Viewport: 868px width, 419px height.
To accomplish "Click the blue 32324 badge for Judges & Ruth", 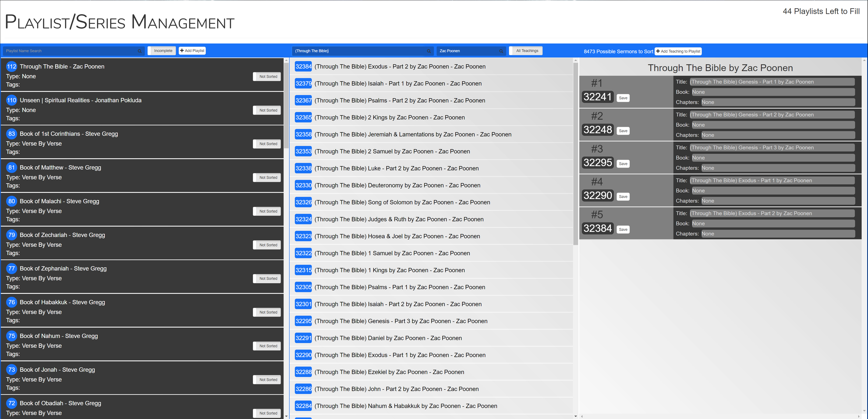I will [x=303, y=219].
